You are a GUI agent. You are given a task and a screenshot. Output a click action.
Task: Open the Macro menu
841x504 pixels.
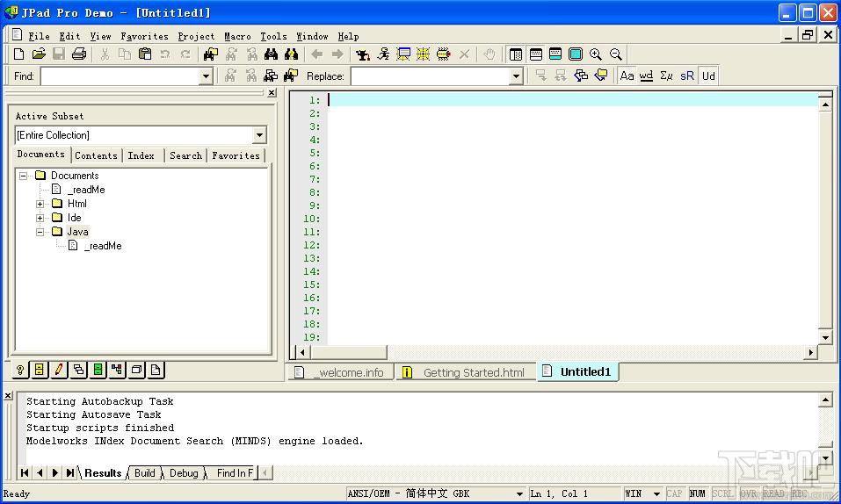coord(237,37)
